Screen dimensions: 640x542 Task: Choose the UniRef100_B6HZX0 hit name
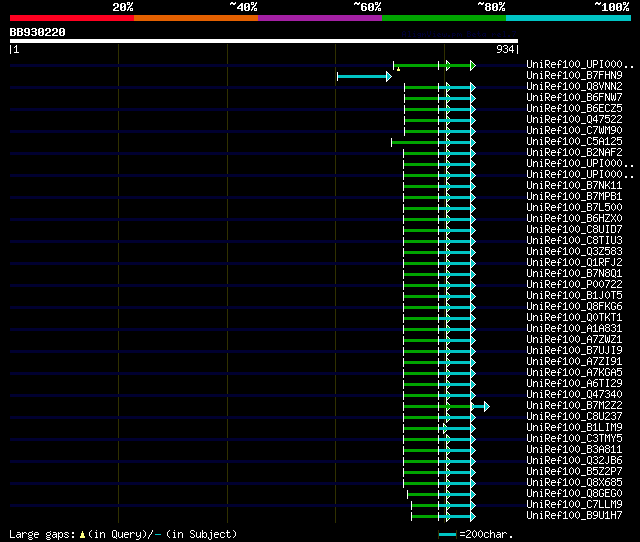point(574,219)
